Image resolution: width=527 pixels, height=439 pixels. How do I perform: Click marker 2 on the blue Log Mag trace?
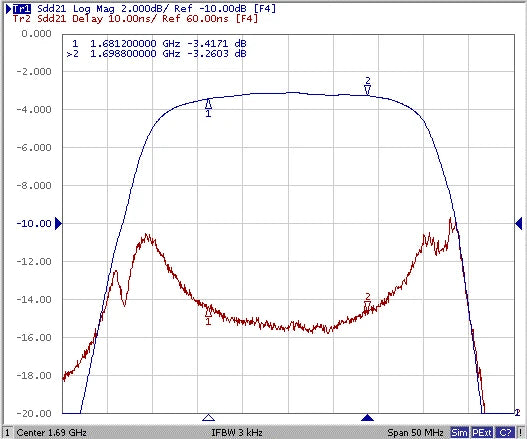(x=368, y=86)
